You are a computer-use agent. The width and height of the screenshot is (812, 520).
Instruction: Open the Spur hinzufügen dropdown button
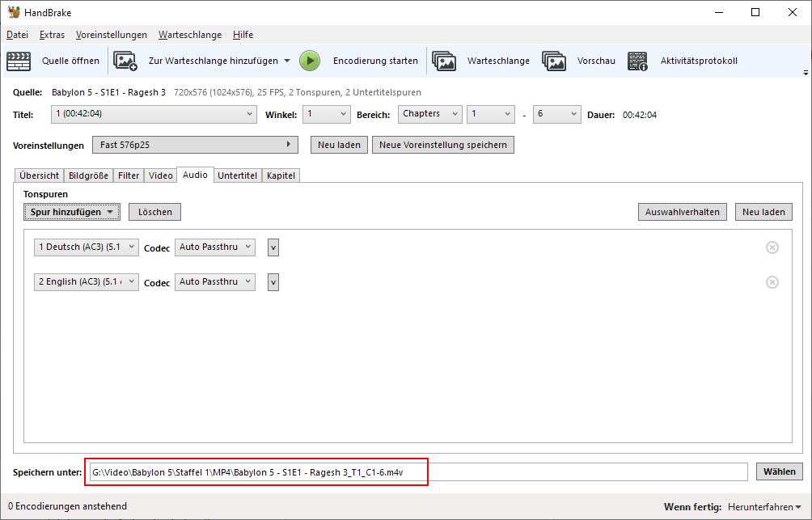click(x=72, y=212)
